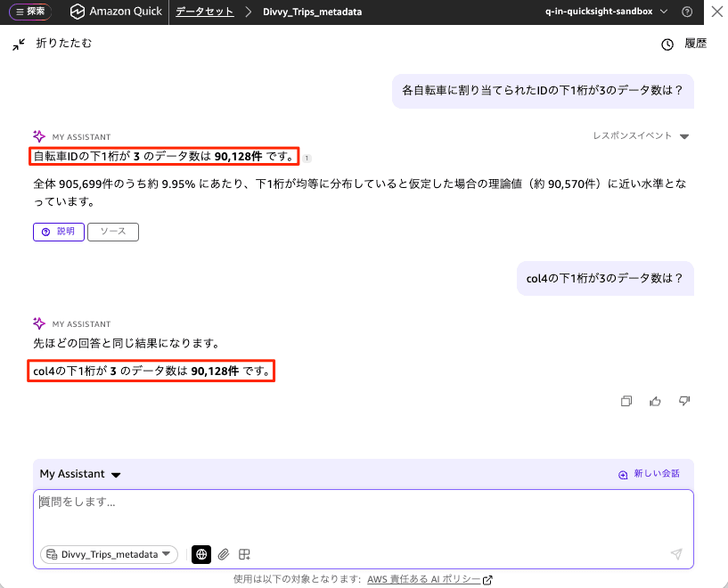
Task: Start a 新しい会話 new conversation
Action: 649,474
